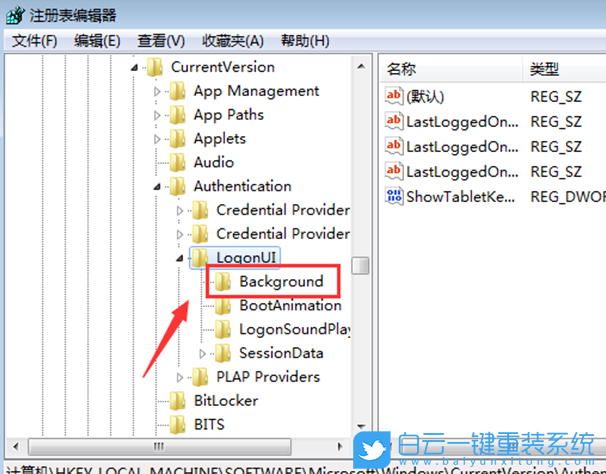606x474 pixels.
Task: Select the Background folder icon
Action: click(x=223, y=281)
